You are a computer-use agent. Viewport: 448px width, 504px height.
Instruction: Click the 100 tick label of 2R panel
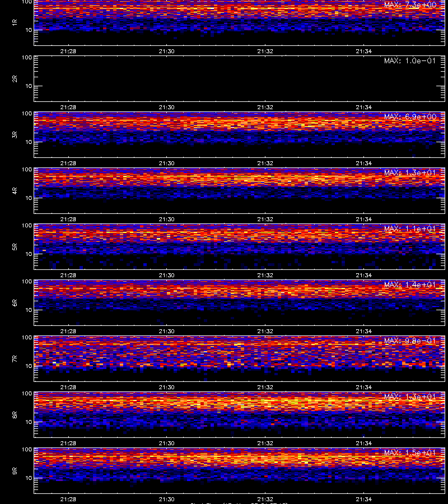27,58
